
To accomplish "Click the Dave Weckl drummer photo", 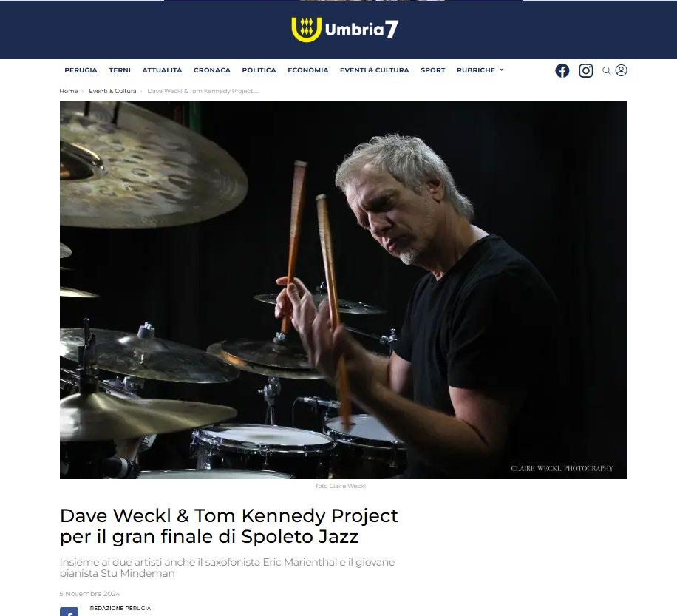I will [x=343, y=289].
